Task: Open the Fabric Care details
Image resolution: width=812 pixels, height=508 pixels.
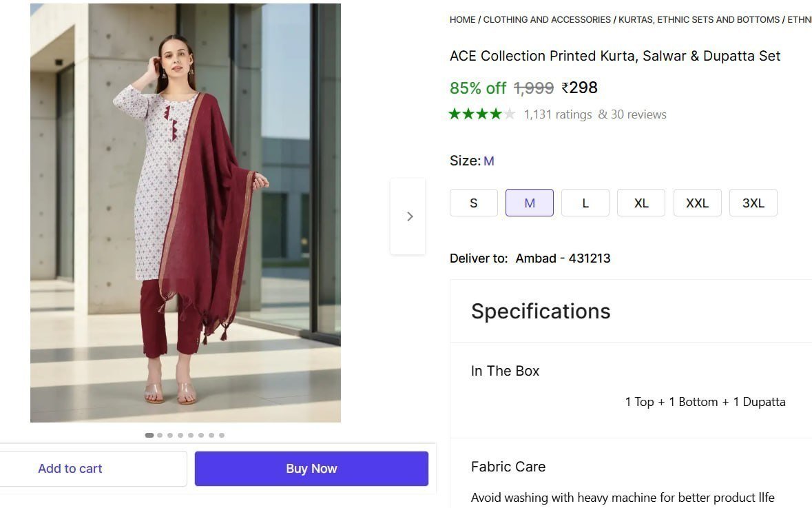Action: tap(508, 467)
